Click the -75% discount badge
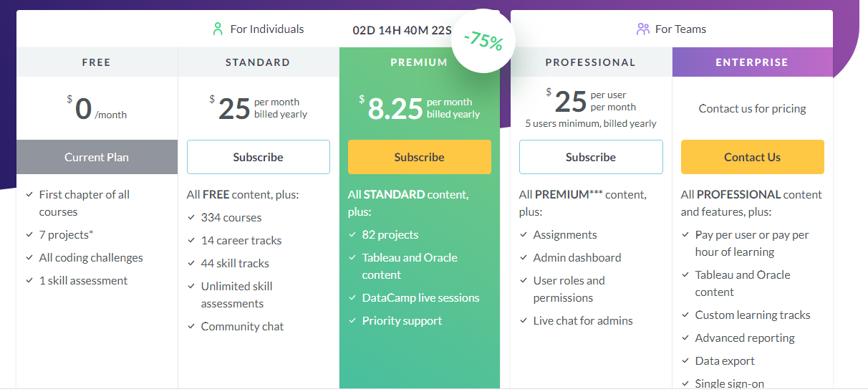 (x=483, y=41)
